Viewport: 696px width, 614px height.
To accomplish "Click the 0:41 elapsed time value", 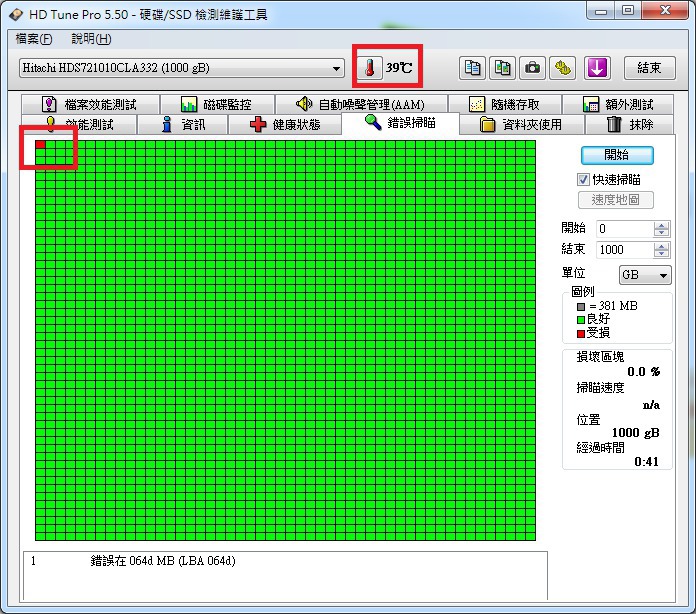I will pos(646,461).
